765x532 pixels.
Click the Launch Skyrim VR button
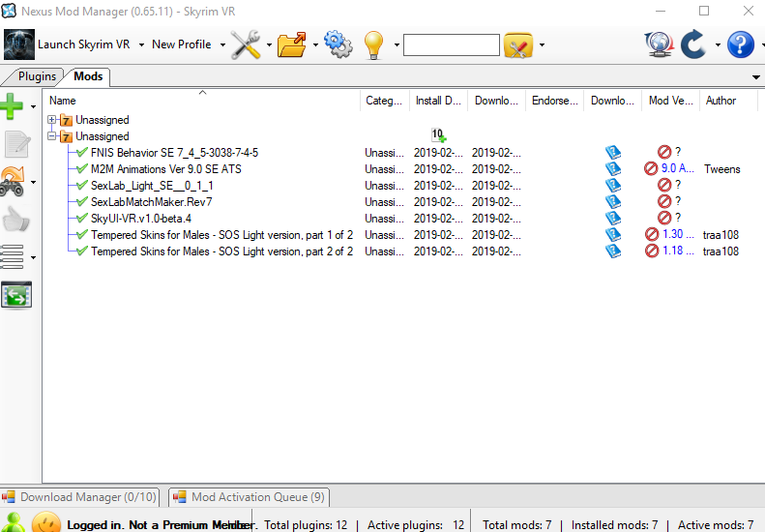[x=83, y=44]
